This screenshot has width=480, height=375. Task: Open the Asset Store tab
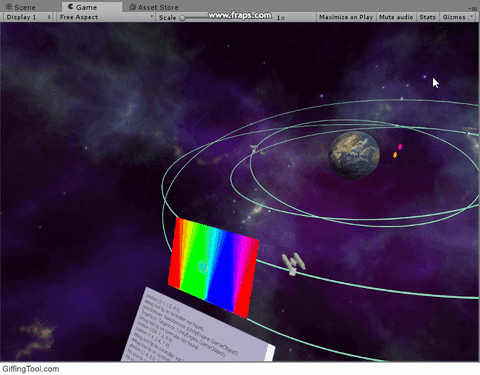[154, 7]
